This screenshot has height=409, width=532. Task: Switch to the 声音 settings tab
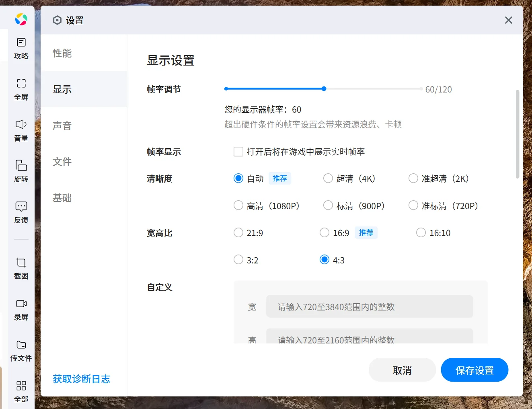[x=62, y=125]
